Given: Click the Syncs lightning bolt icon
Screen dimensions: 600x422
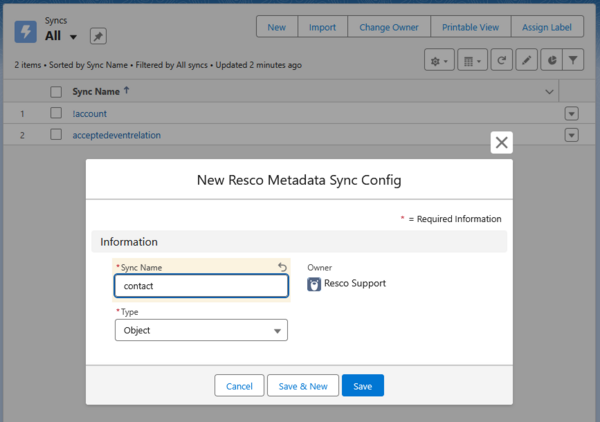Looking at the screenshot, I should 26,30.
